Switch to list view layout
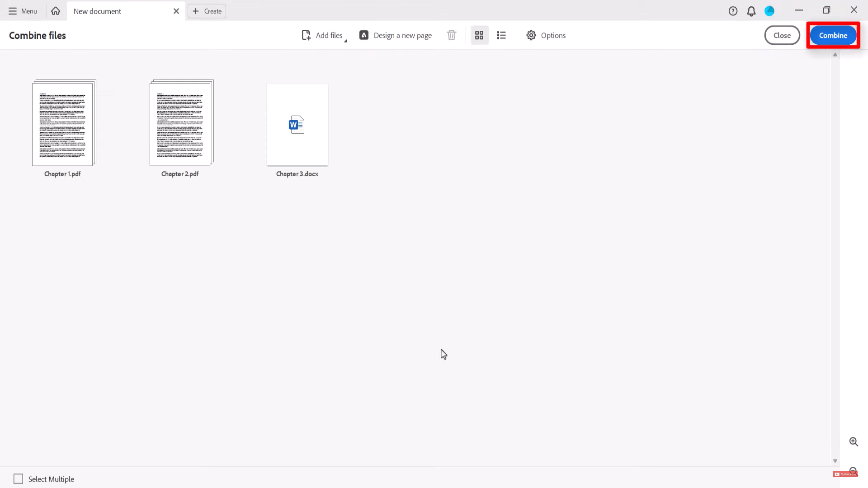The image size is (868, 488). pos(501,35)
